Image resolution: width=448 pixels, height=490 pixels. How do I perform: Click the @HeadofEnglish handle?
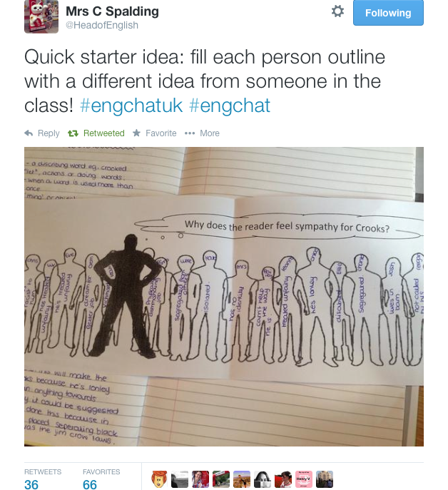[102, 25]
